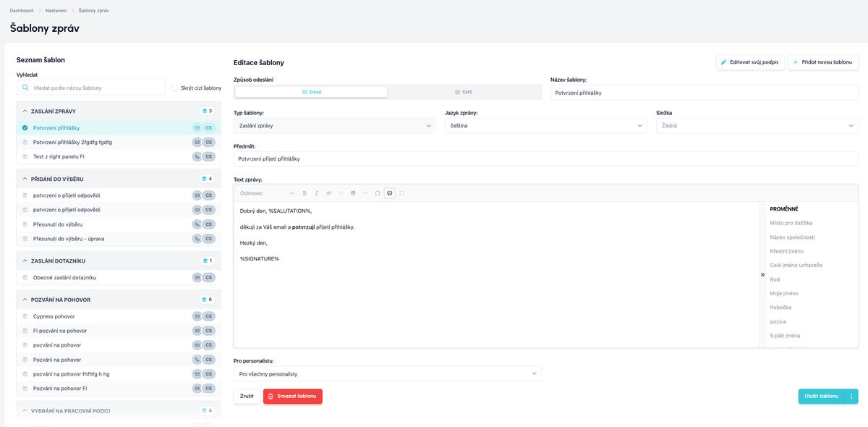Click trash icon on Smazat šablonu
This screenshot has width=868, height=427.
click(271, 397)
